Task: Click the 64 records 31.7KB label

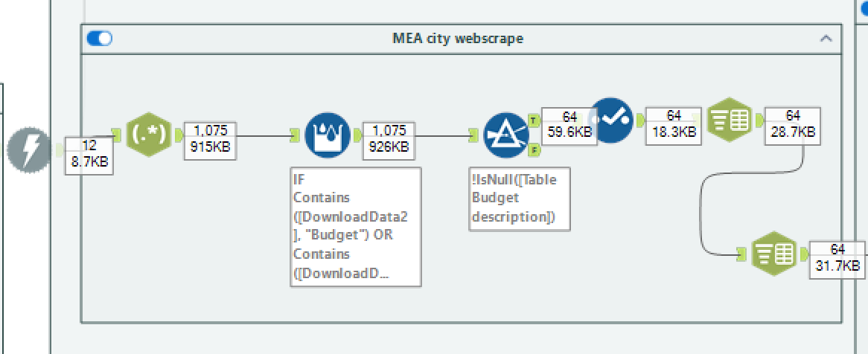Action: click(x=837, y=260)
